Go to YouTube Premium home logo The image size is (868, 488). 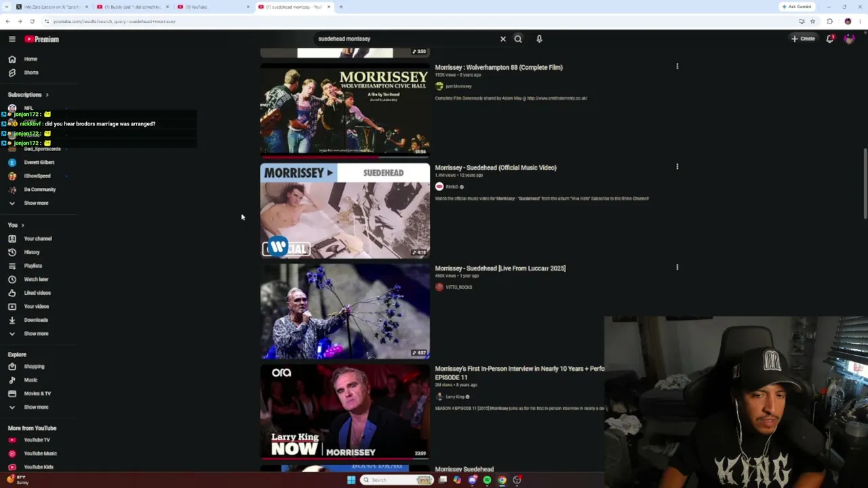42,39
